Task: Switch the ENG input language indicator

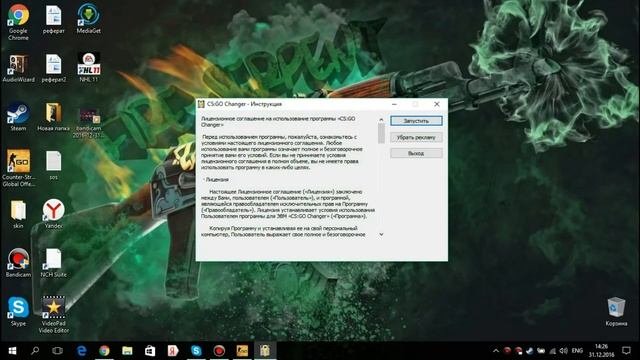Action: [577, 351]
